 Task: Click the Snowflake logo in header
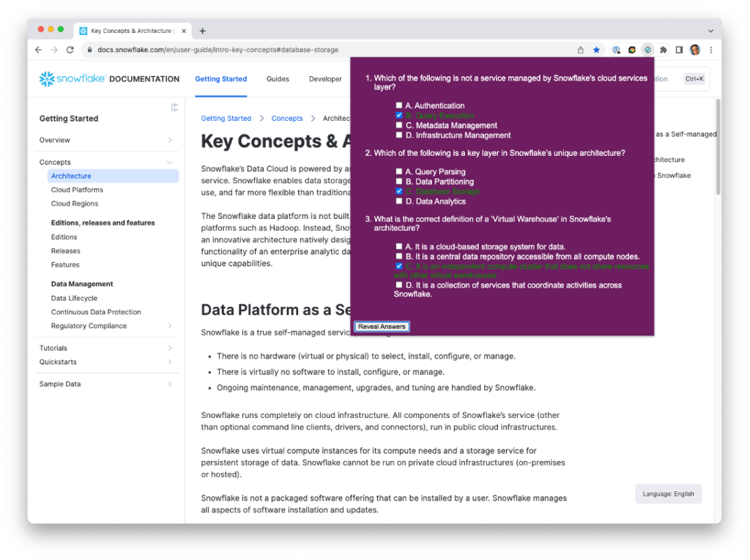tap(73, 79)
